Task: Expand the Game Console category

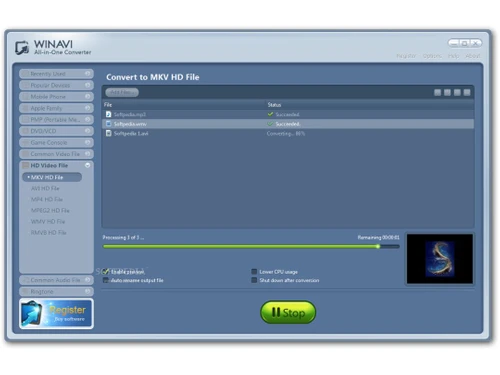Action: click(x=56, y=143)
